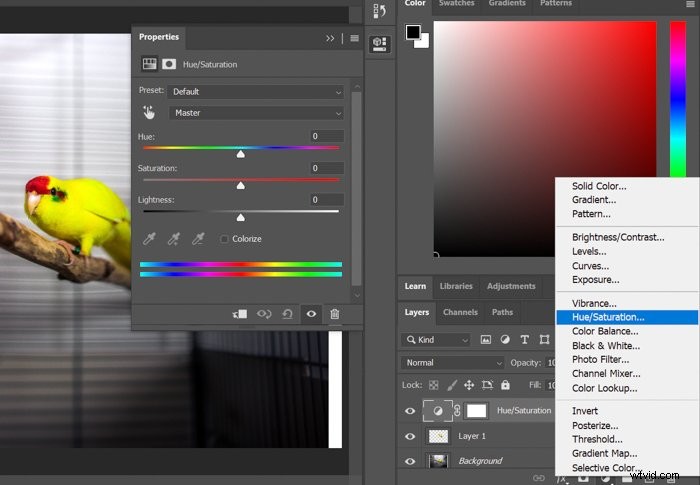Enable the Colorize checkbox

coord(224,239)
